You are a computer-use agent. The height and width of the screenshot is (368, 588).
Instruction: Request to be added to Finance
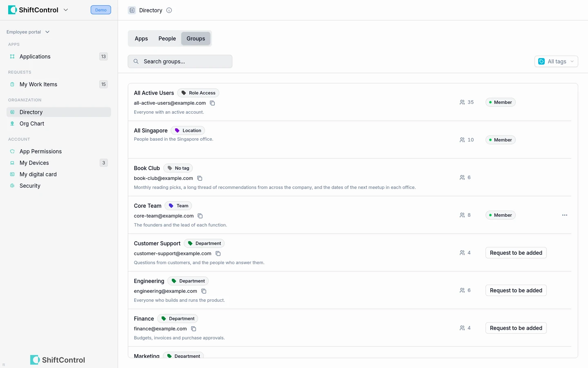(x=516, y=328)
